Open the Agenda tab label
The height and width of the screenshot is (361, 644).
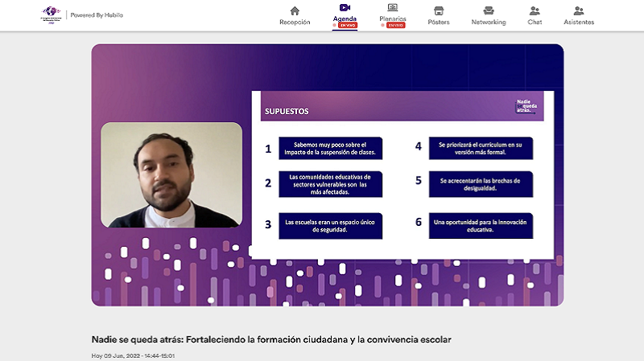tap(345, 18)
